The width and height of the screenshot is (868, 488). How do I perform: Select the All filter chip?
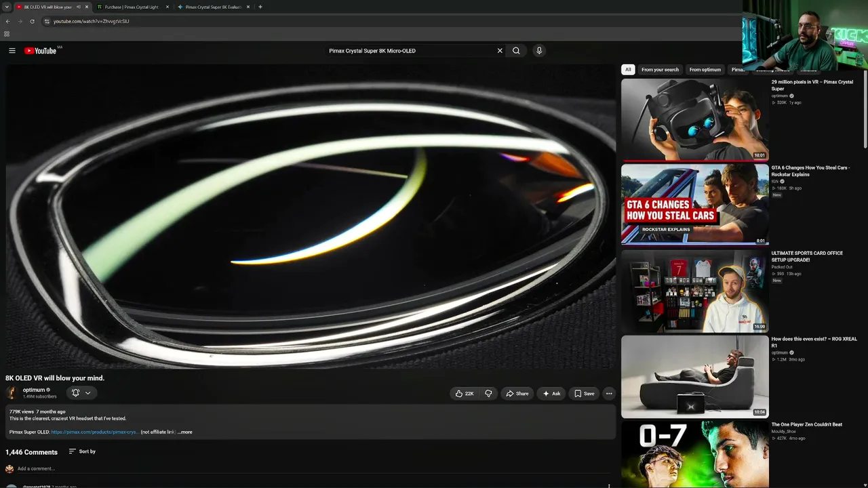pyautogui.click(x=628, y=70)
